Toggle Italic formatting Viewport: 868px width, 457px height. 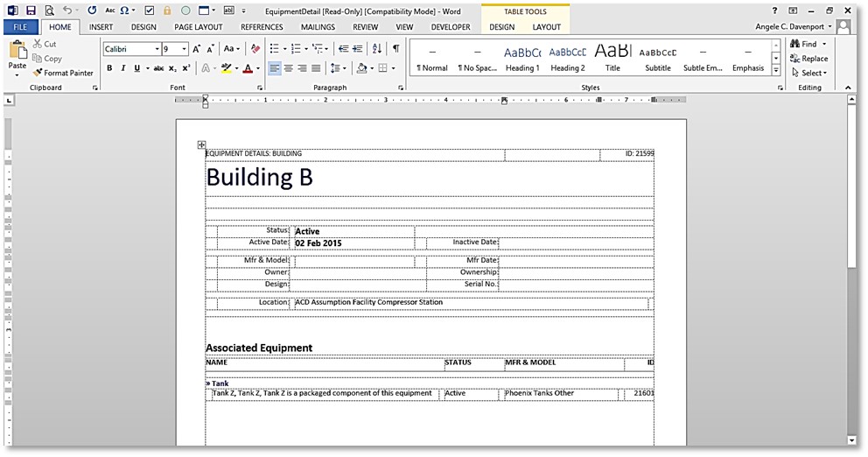click(122, 68)
